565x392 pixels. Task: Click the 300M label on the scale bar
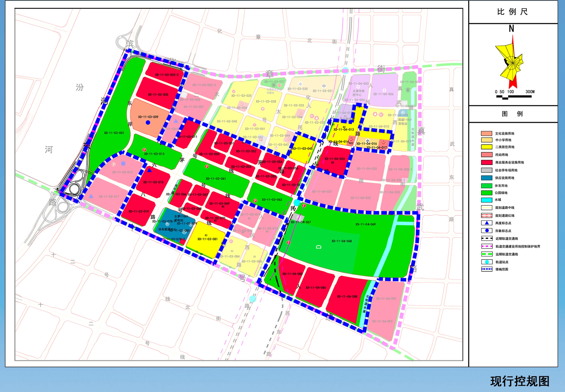click(530, 92)
